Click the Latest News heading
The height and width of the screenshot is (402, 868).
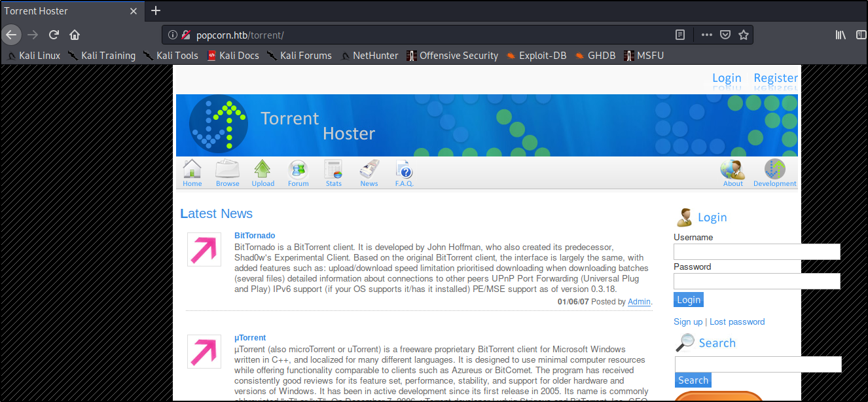point(216,213)
